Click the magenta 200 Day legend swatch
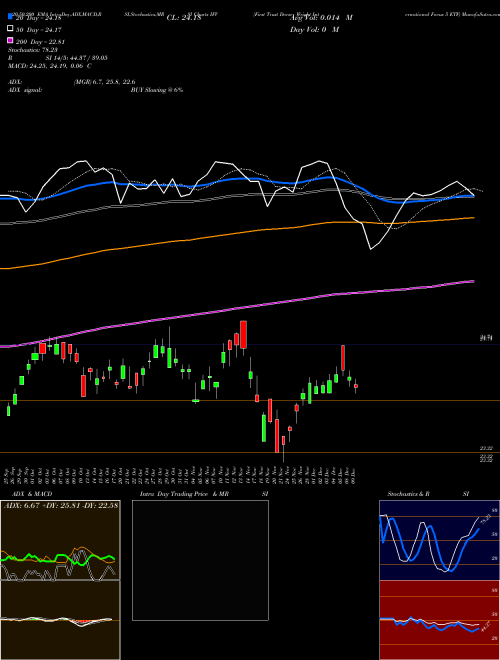 (10, 40)
